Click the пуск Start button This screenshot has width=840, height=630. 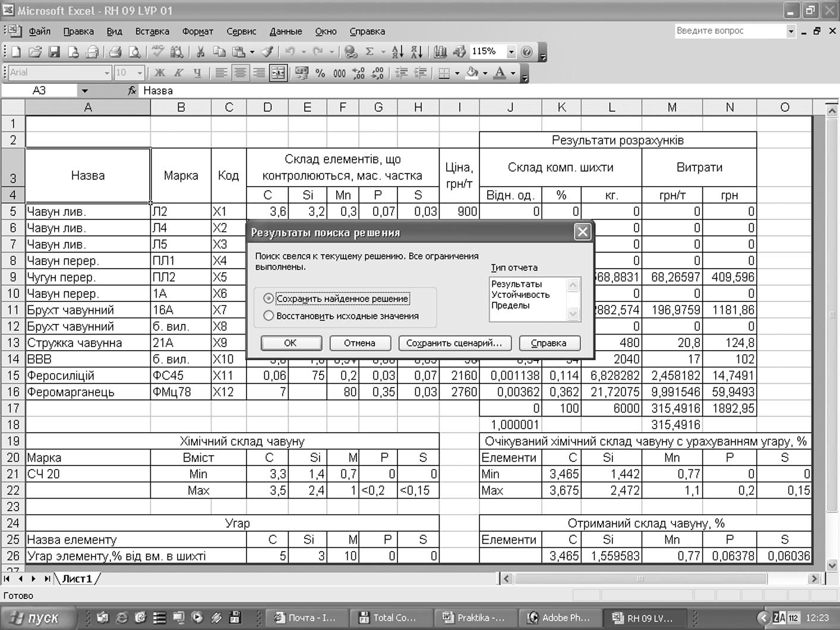tap(39, 618)
